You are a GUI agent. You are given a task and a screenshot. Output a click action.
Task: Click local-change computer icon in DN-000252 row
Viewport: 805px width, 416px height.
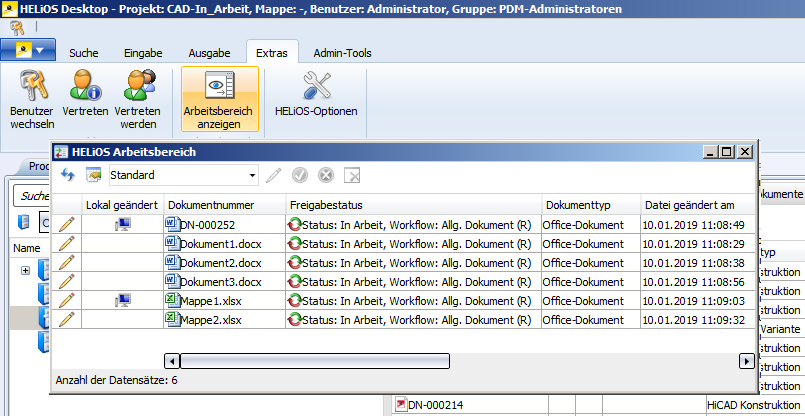click(x=123, y=224)
